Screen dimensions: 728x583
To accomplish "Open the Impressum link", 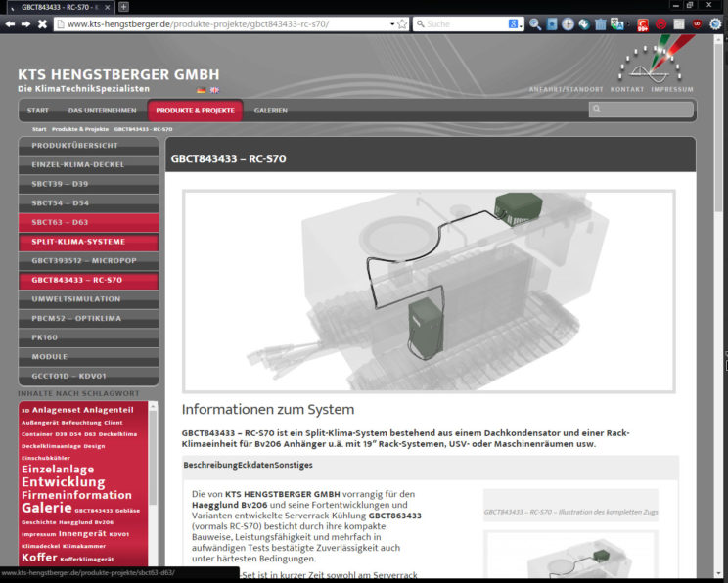I will pyautogui.click(x=672, y=89).
